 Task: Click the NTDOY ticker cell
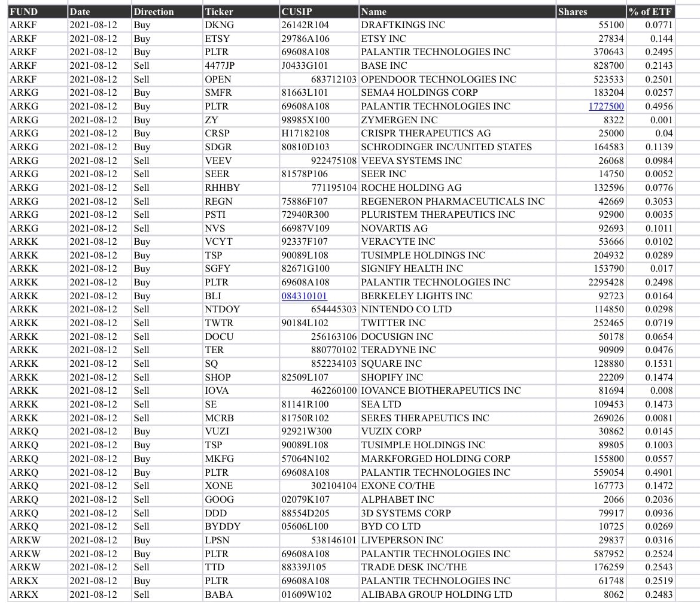coord(241,309)
